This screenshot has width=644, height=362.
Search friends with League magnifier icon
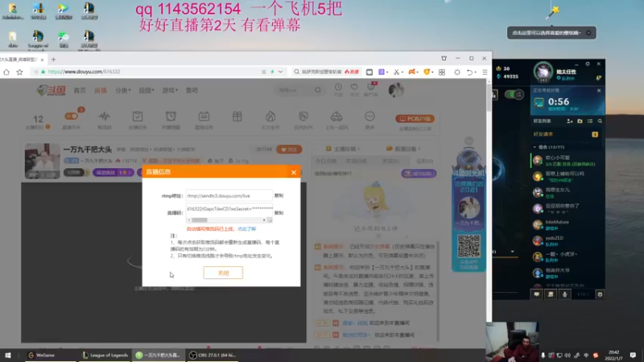click(x=600, y=121)
